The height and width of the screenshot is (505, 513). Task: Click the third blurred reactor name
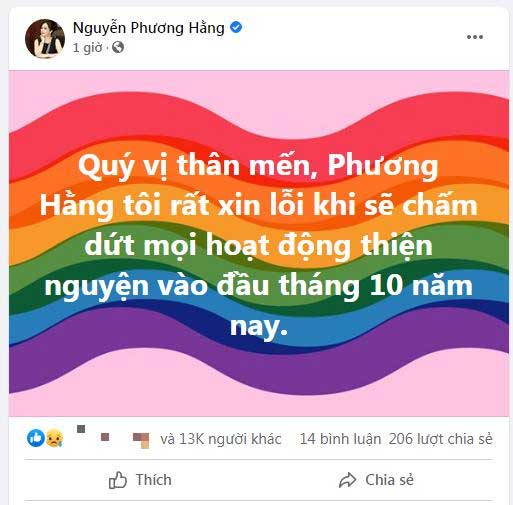pyautogui.click(x=141, y=440)
